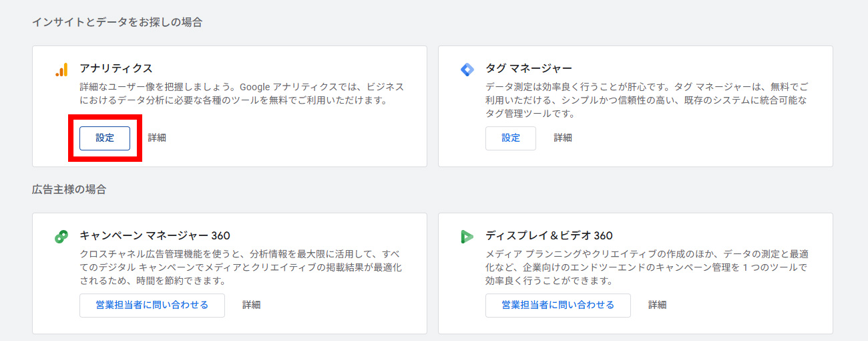
Task: Click the アナリティクス description text
Action: [242, 94]
